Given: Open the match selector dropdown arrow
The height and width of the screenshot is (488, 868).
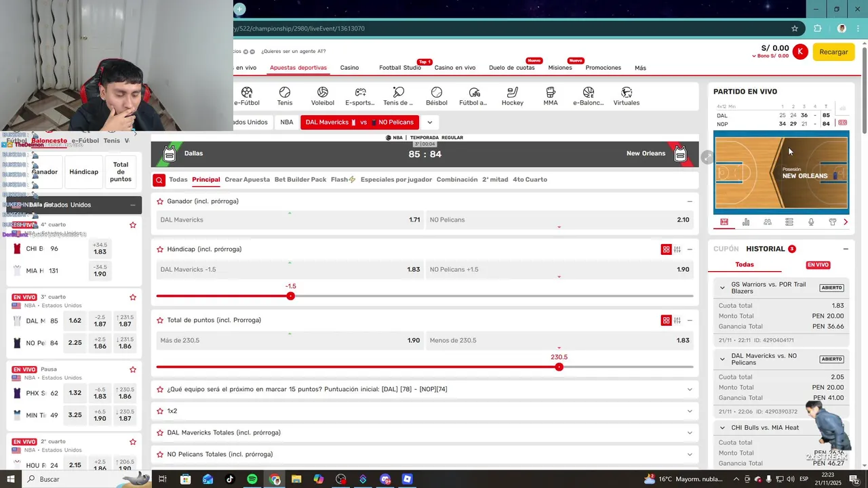Looking at the screenshot, I should tap(429, 123).
